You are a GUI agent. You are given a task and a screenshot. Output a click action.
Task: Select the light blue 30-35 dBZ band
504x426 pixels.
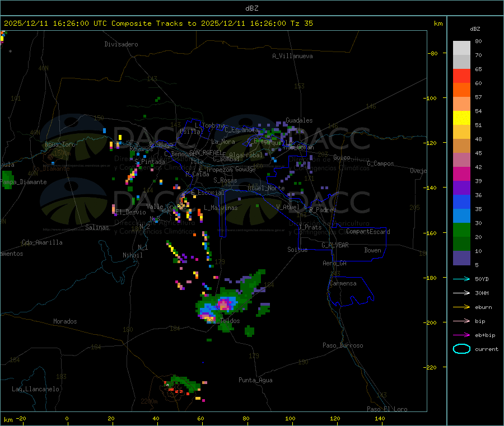tap(461, 216)
